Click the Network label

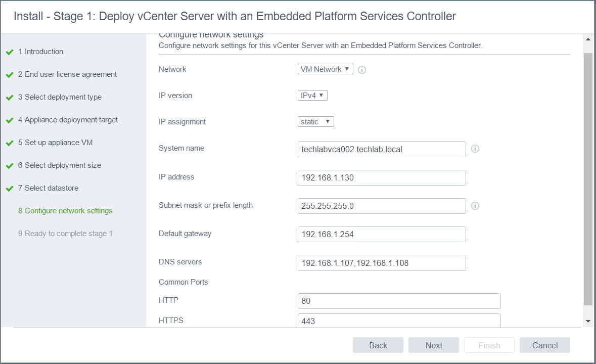coord(172,69)
